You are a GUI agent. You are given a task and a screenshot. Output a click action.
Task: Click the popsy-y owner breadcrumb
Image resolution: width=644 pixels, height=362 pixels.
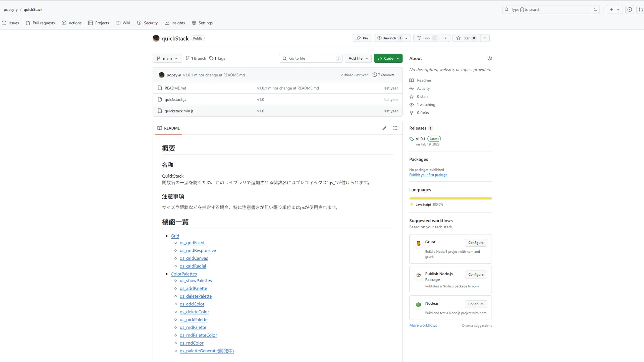tap(11, 10)
